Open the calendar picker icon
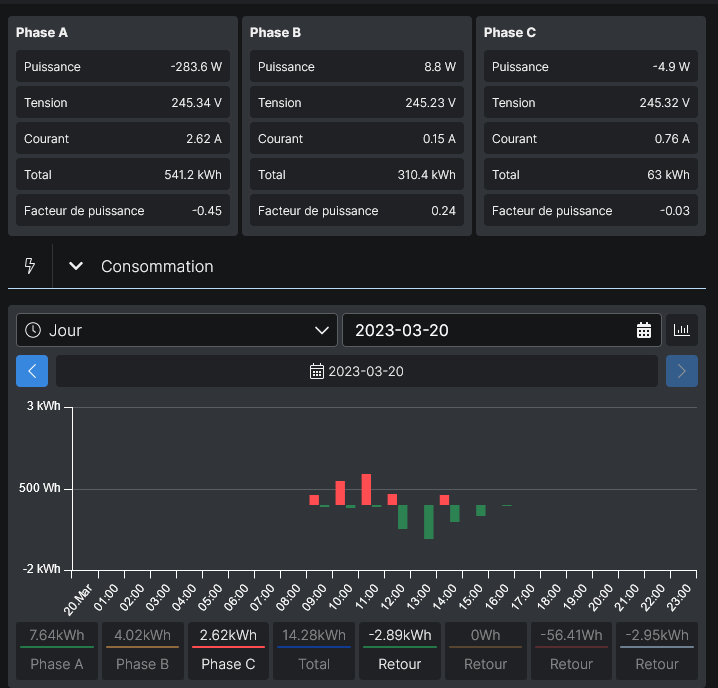This screenshot has height=688, width=718. [644, 330]
